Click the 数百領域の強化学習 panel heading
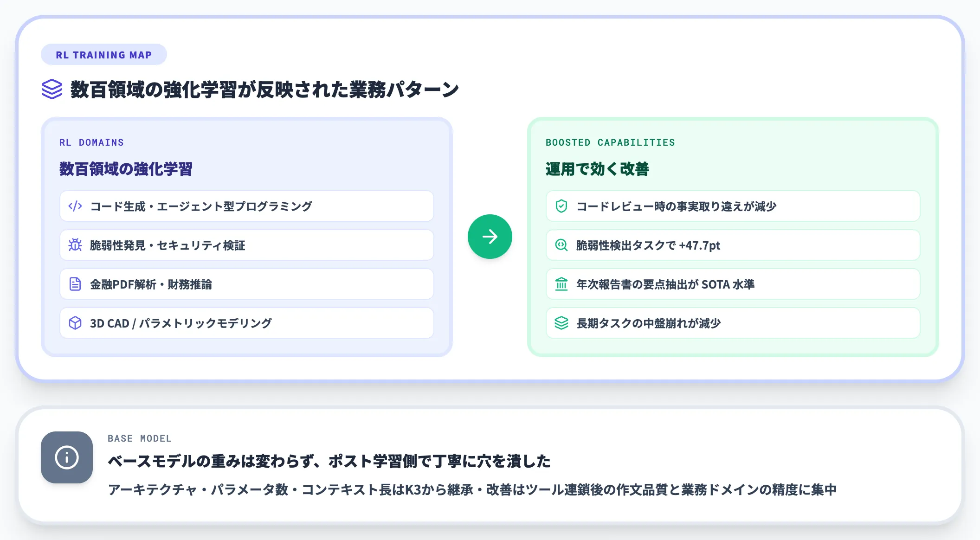980x540 pixels. (x=126, y=169)
